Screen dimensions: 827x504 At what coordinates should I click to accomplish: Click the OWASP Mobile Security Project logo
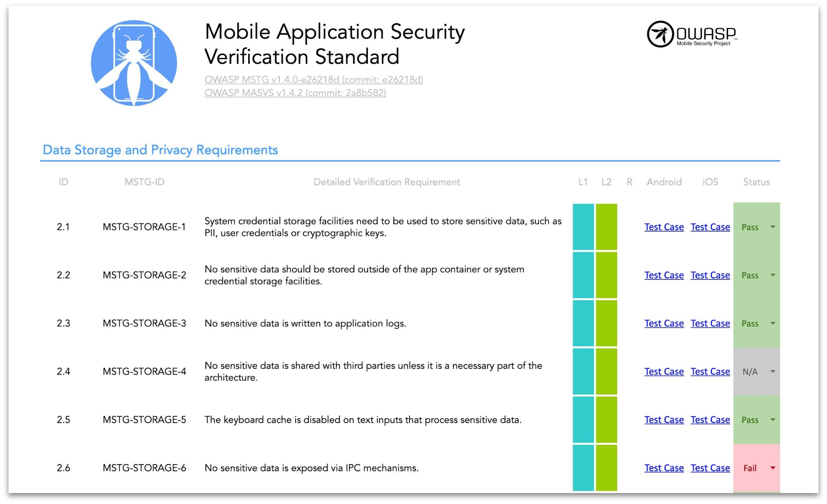click(692, 35)
